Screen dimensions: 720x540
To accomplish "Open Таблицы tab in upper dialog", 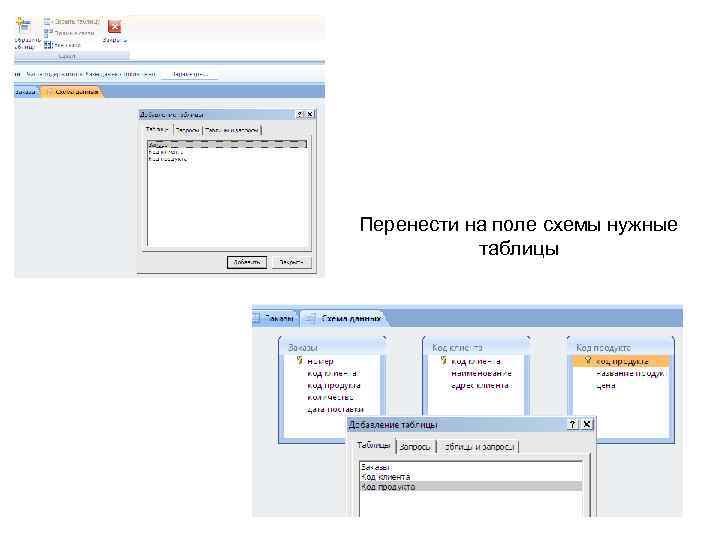I will [x=157, y=129].
